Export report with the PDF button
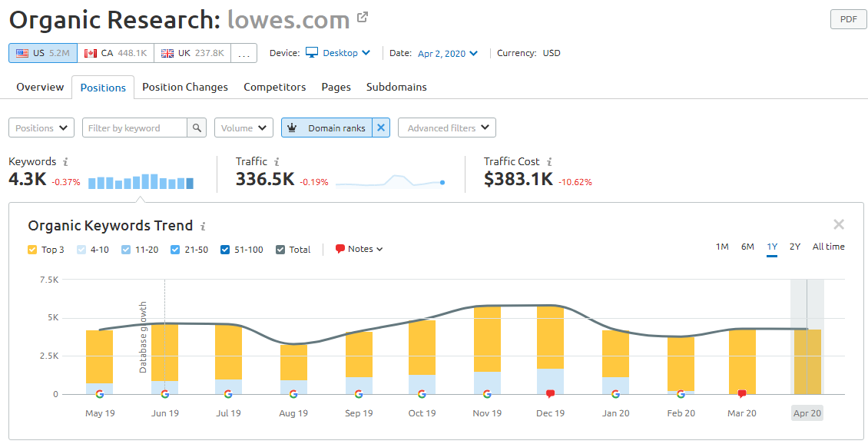The height and width of the screenshot is (444, 868). tap(848, 19)
